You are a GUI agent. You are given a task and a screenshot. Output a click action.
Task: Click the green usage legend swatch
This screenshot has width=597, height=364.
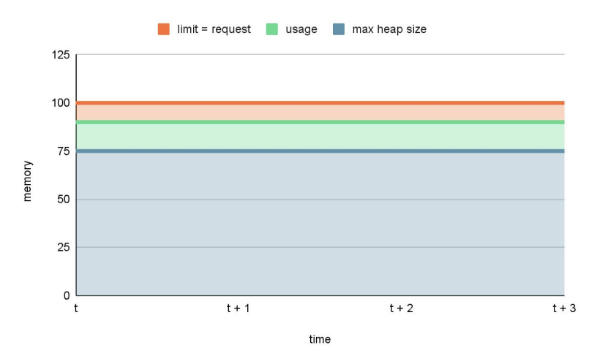pos(271,29)
